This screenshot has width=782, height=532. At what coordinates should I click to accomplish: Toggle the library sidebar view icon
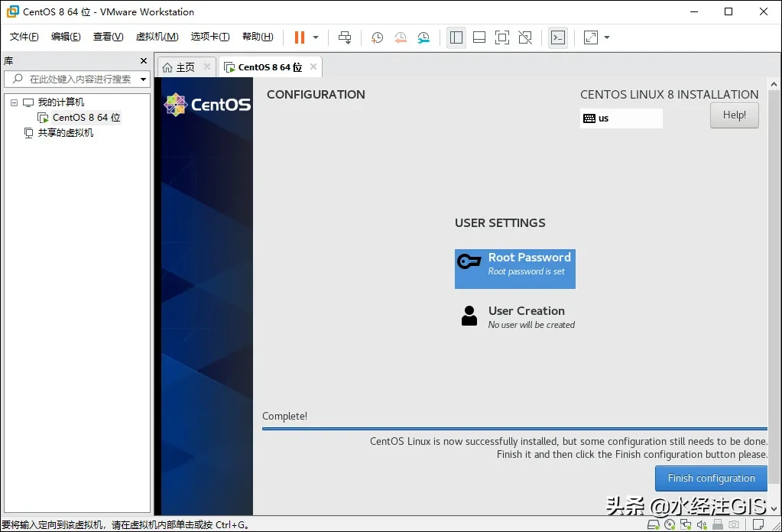[x=456, y=37]
